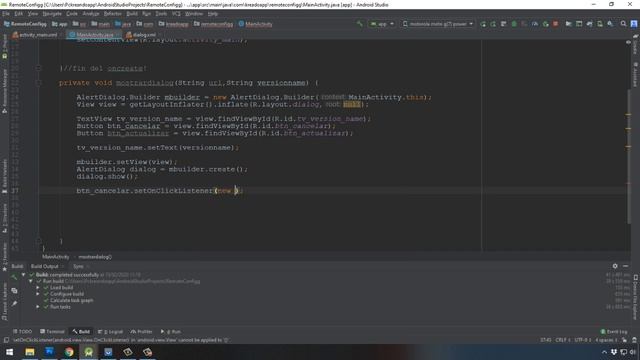This screenshot has height=360, width=640.
Task: Click the remoteconfigg package breadcrumb
Action: pos(213,24)
